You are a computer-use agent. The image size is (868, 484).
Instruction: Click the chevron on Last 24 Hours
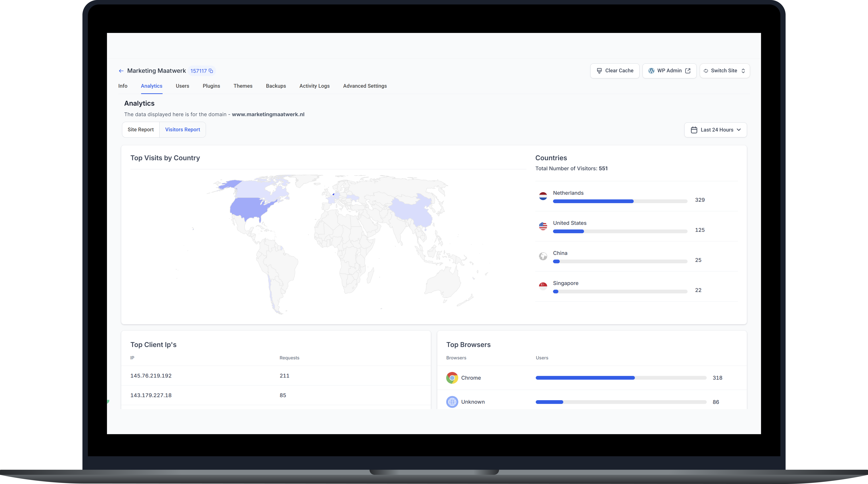click(x=739, y=130)
